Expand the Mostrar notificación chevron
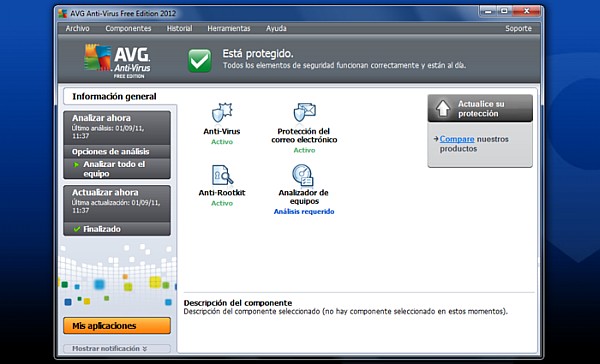This screenshot has height=364, width=600. pos(145,349)
